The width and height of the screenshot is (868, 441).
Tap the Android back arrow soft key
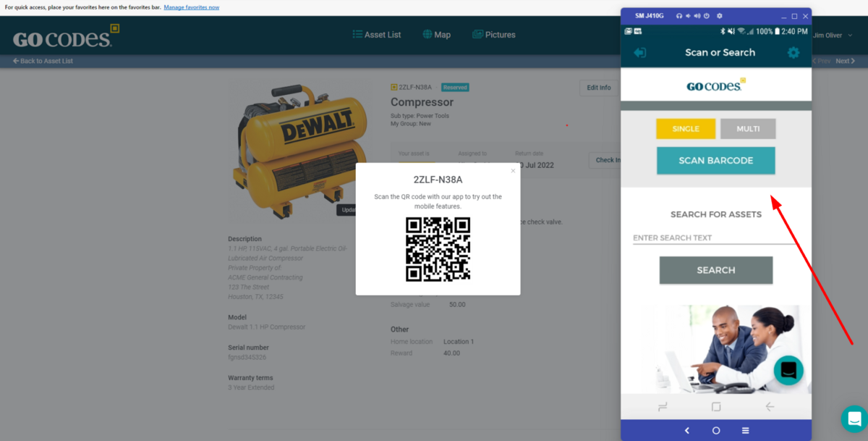click(x=770, y=406)
